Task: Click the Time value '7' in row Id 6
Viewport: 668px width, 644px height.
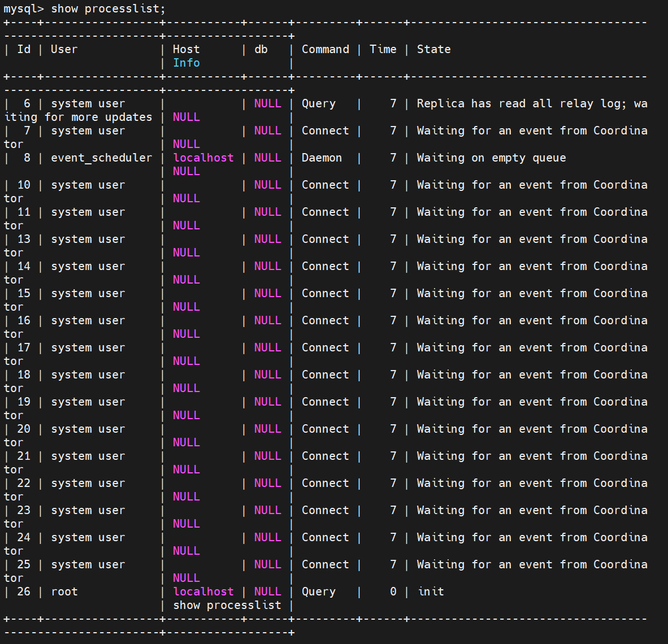Action: pyautogui.click(x=393, y=104)
